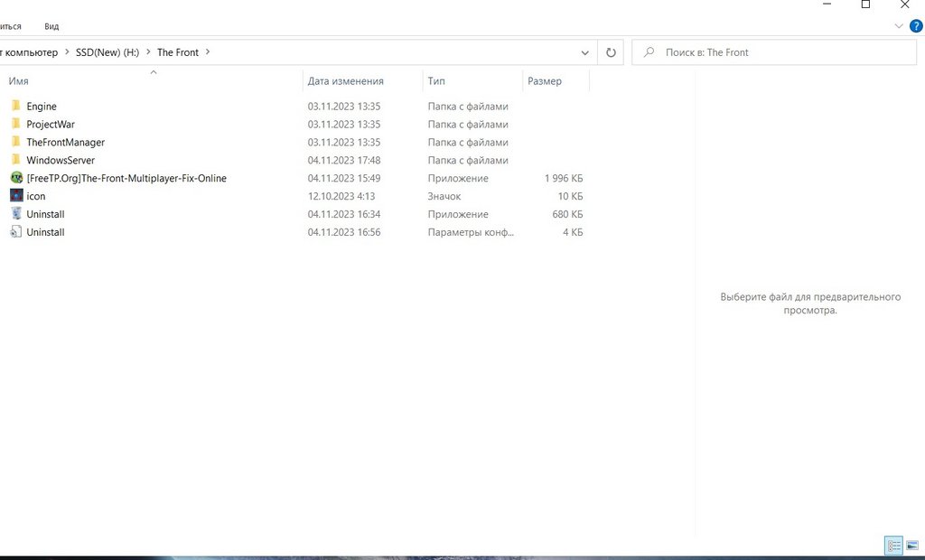Focus the Поиск в: The Front search field
Viewport: 925px width, 560px height.
click(x=774, y=52)
